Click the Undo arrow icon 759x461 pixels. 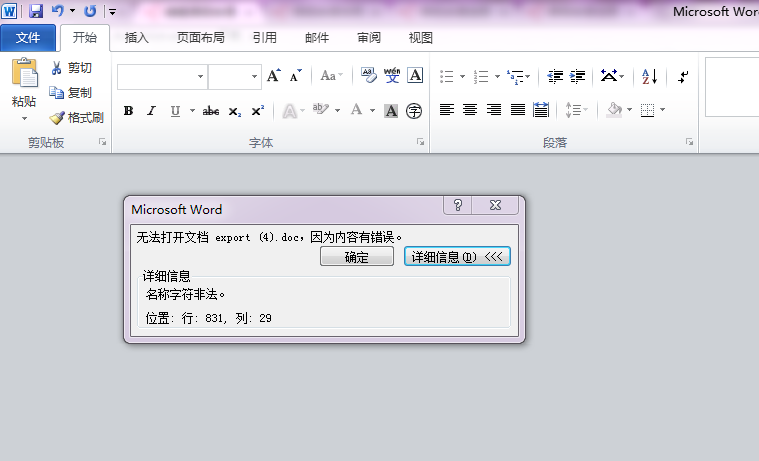[x=58, y=11]
